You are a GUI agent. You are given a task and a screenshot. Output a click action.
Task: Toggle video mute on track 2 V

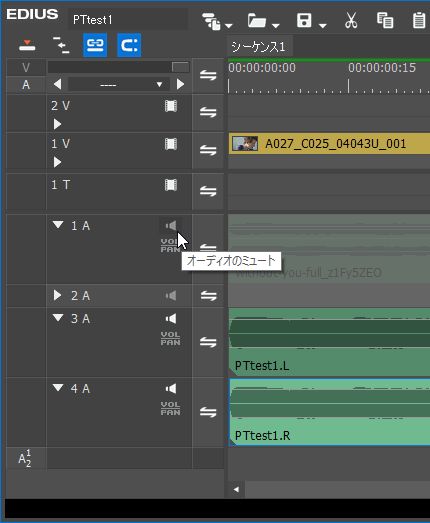tap(171, 106)
